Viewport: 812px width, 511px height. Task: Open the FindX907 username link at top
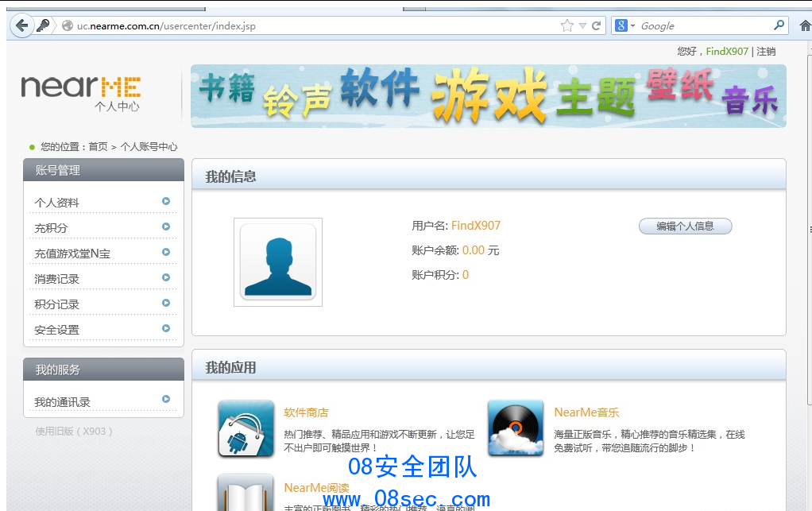pyautogui.click(x=727, y=51)
